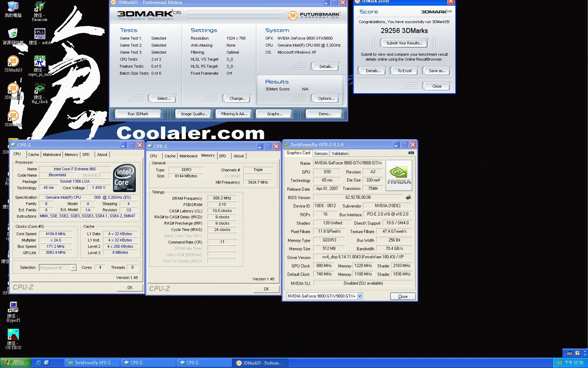
Task: Click Change button under Settings
Action: 237,98
